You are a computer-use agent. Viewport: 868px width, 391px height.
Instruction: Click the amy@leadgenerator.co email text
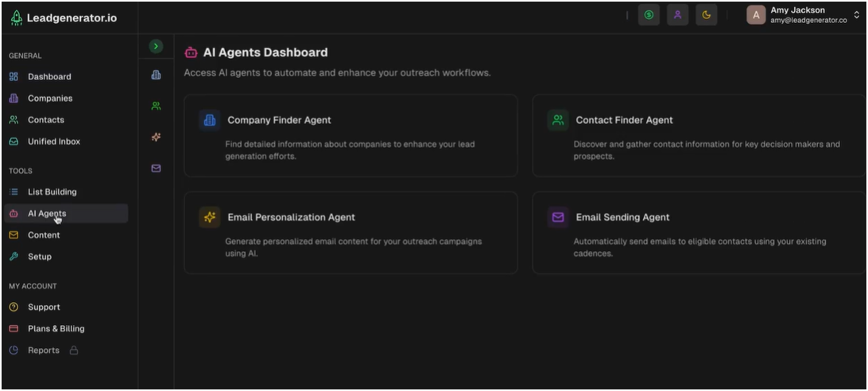point(808,21)
